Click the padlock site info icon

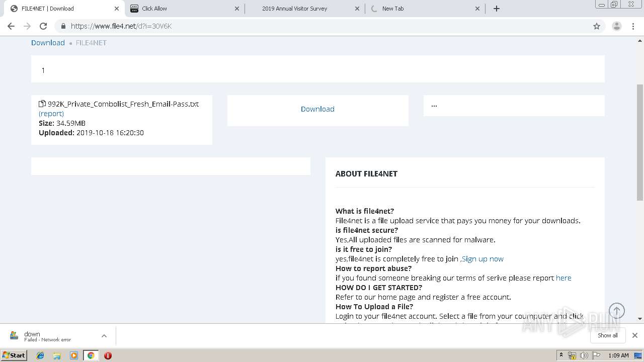(x=63, y=26)
